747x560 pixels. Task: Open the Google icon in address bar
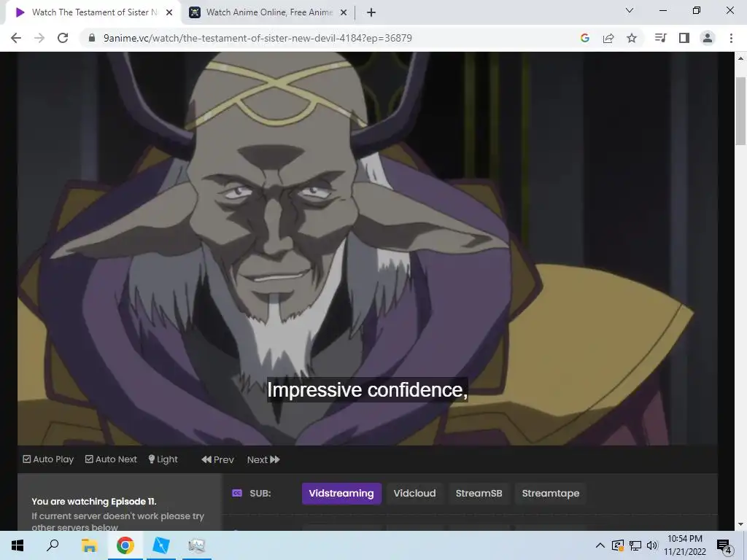pyautogui.click(x=584, y=38)
